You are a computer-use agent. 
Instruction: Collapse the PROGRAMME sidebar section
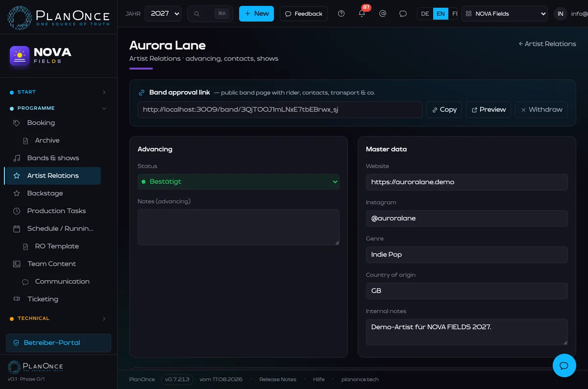59,108
